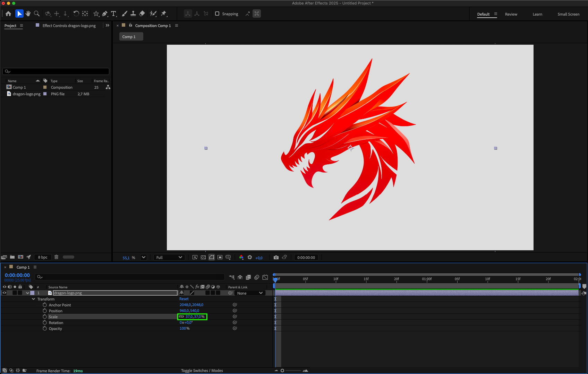Image resolution: width=588 pixels, height=374 pixels.
Task: Open the Parent & Link None dropdown
Action: click(250, 293)
